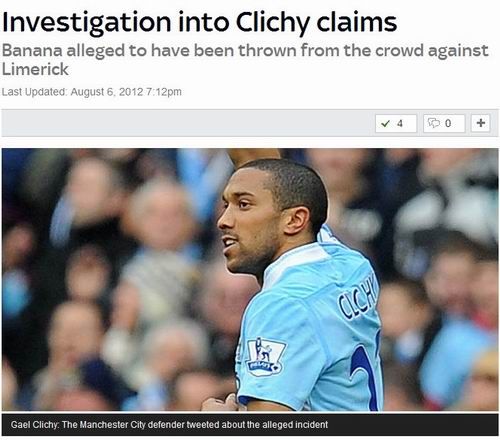Viewport: 500px width, 440px height.
Task: Click the blurred crowd area left of player
Action: click(110, 280)
